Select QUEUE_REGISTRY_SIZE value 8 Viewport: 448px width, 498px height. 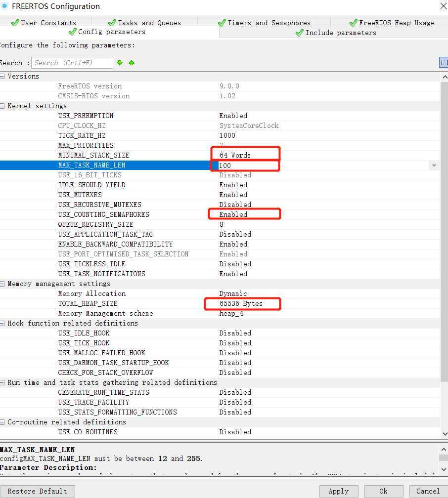[222, 224]
